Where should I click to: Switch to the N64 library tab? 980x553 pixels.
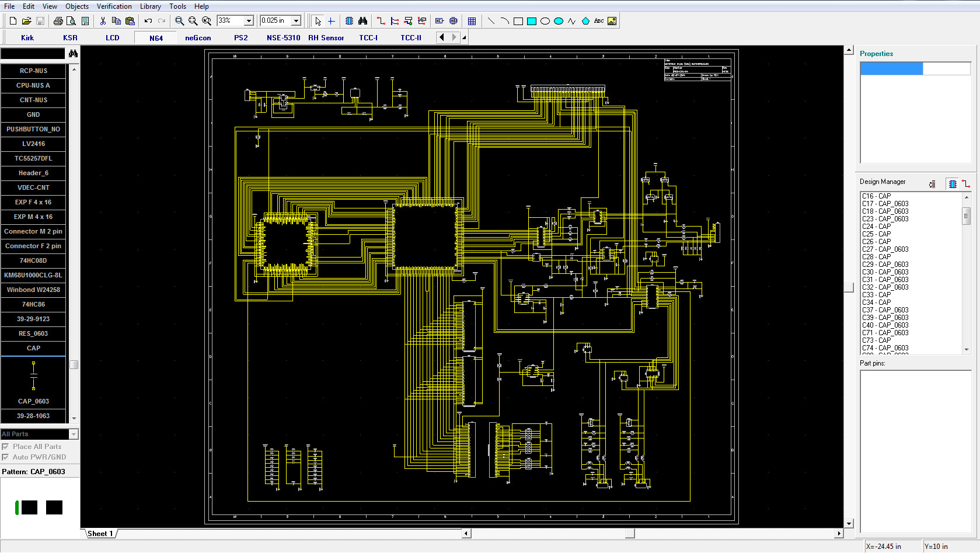[x=156, y=38]
